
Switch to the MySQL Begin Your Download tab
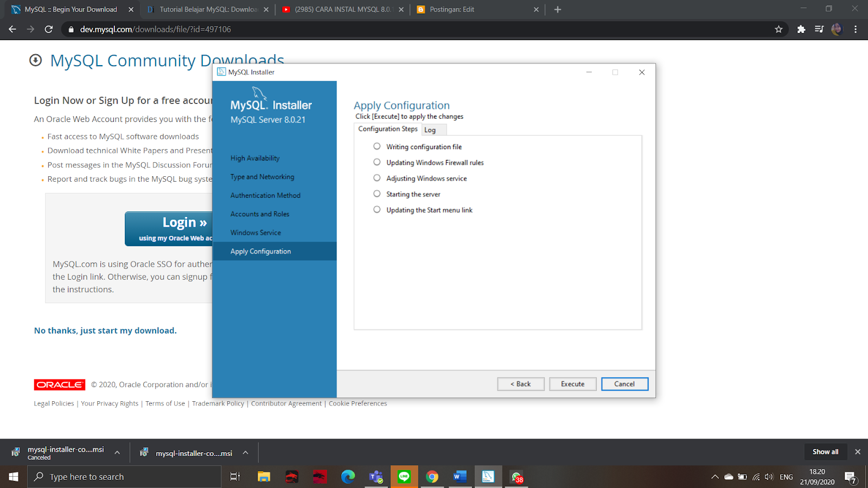[71, 9]
